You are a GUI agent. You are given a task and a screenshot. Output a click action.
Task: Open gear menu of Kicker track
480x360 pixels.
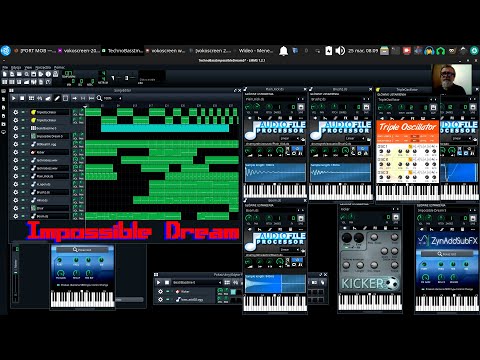coord(15,152)
